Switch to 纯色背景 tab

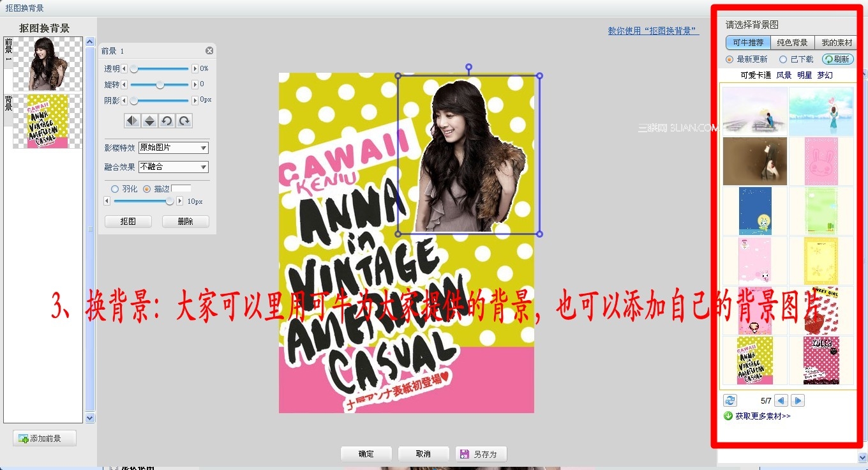pyautogui.click(x=793, y=43)
